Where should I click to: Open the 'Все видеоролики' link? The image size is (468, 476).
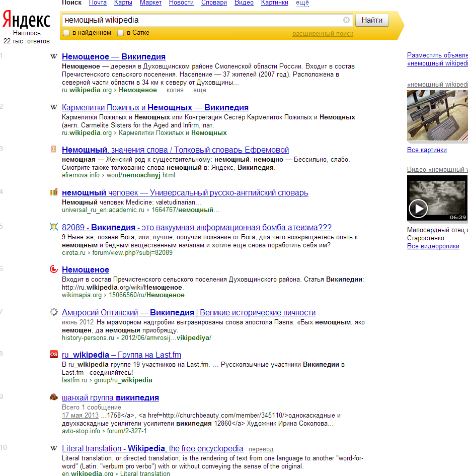[x=433, y=246]
